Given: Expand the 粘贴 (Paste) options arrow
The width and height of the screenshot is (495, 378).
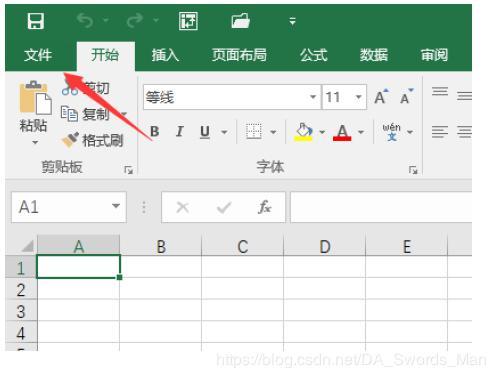Looking at the screenshot, I should [x=35, y=143].
